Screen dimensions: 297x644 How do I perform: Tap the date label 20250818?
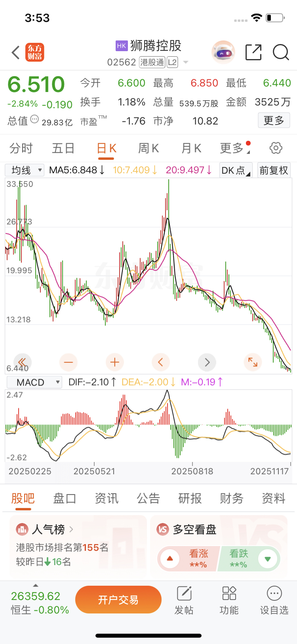tap(192, 471)
